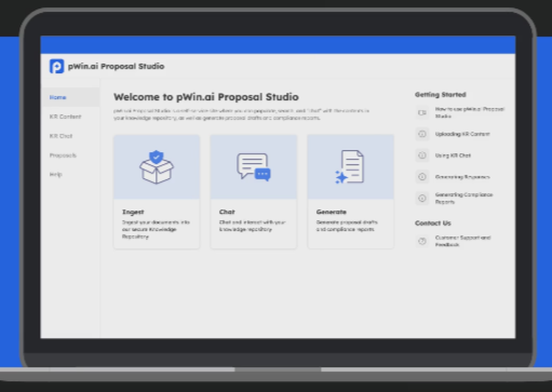Click the pWin.ai logo icon
Image resolution: width=552 pixels, height=392 pixels.
57,66
